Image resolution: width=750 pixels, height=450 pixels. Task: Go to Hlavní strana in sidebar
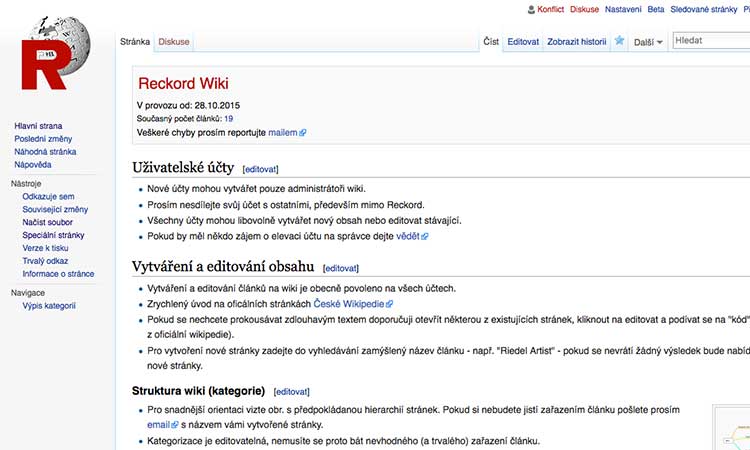pyautogui.click(x=39, y=125)
